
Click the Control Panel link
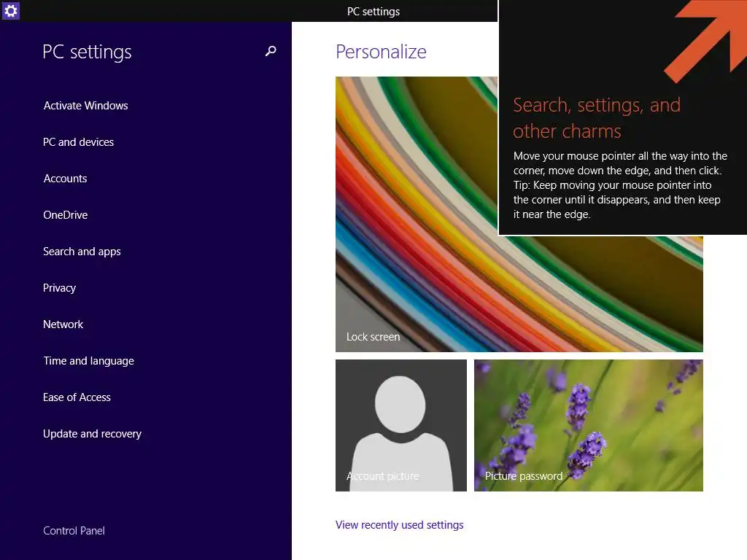point(74,531)
